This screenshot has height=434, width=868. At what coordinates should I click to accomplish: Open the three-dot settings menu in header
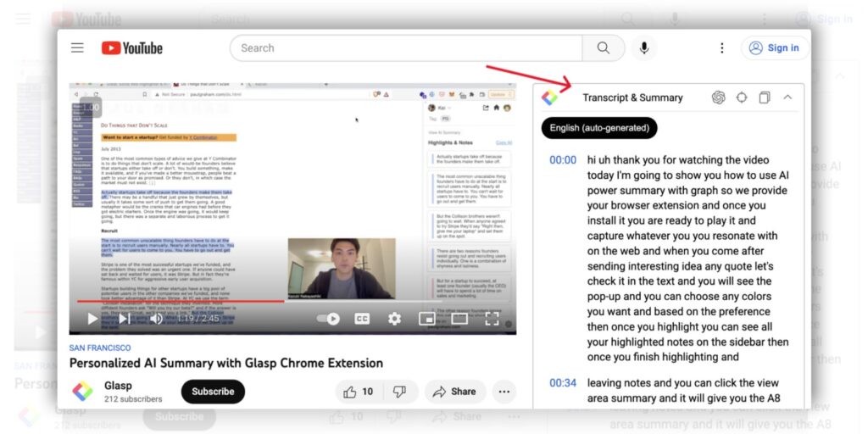(722, 48)
